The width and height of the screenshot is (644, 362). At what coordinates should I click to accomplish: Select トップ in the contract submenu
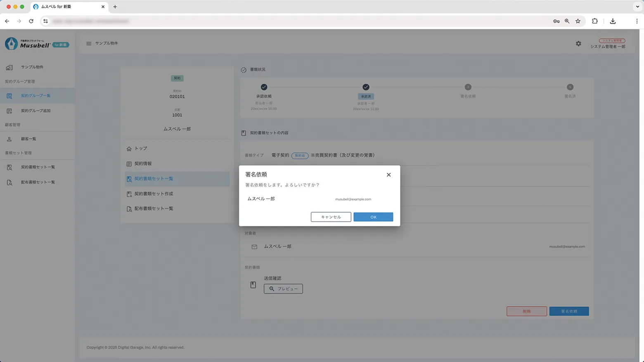coord(141,149)
